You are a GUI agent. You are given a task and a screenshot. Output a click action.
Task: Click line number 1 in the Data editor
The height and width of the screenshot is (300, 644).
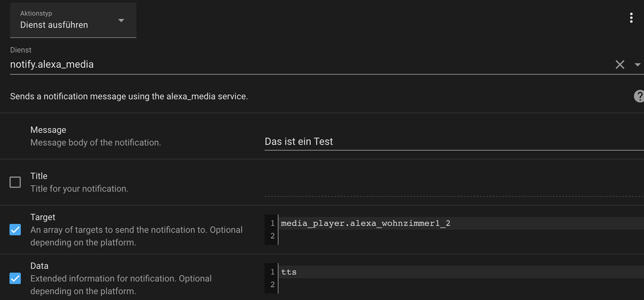(272, 271)
